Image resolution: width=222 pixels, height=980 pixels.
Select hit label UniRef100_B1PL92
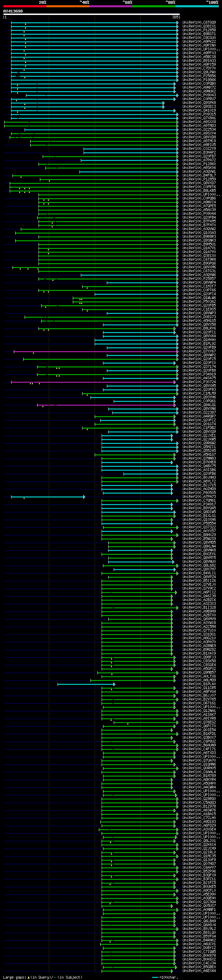[199, 343]
